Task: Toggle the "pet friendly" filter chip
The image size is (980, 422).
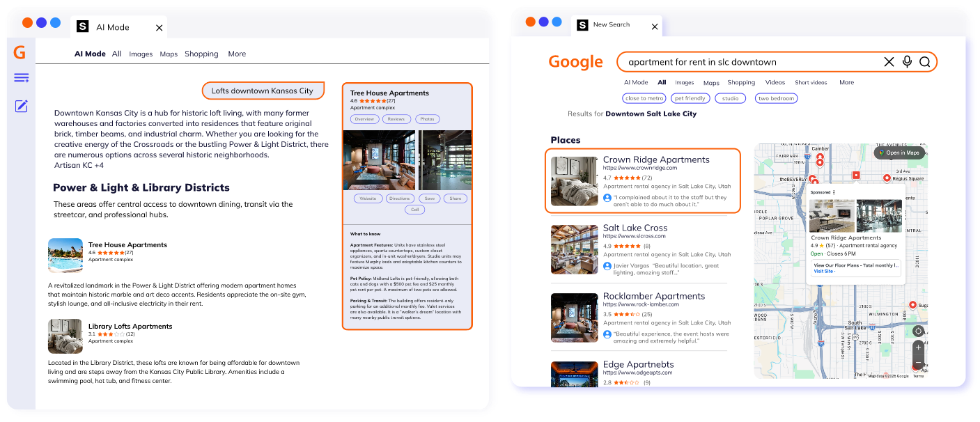Action: point(690,98)
